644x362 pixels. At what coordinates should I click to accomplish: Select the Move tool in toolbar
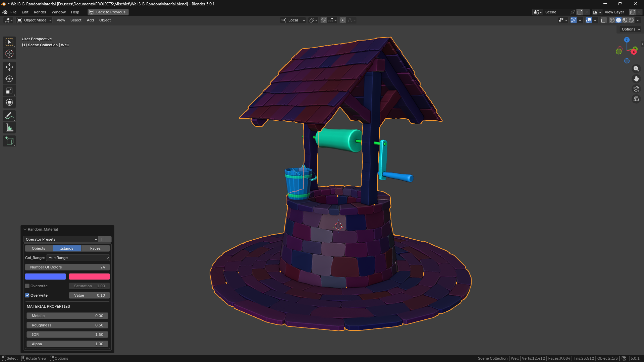pos(9,67)
